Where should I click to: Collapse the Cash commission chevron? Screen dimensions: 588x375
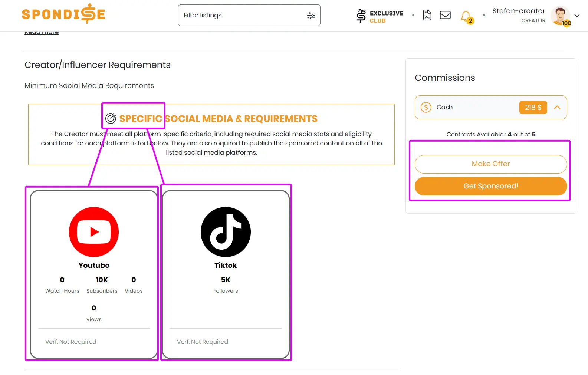(557, 107)
